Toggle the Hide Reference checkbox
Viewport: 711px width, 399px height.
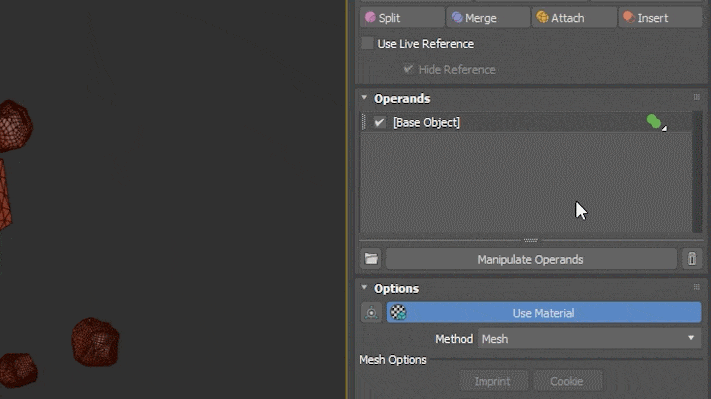tap(408, 69)
